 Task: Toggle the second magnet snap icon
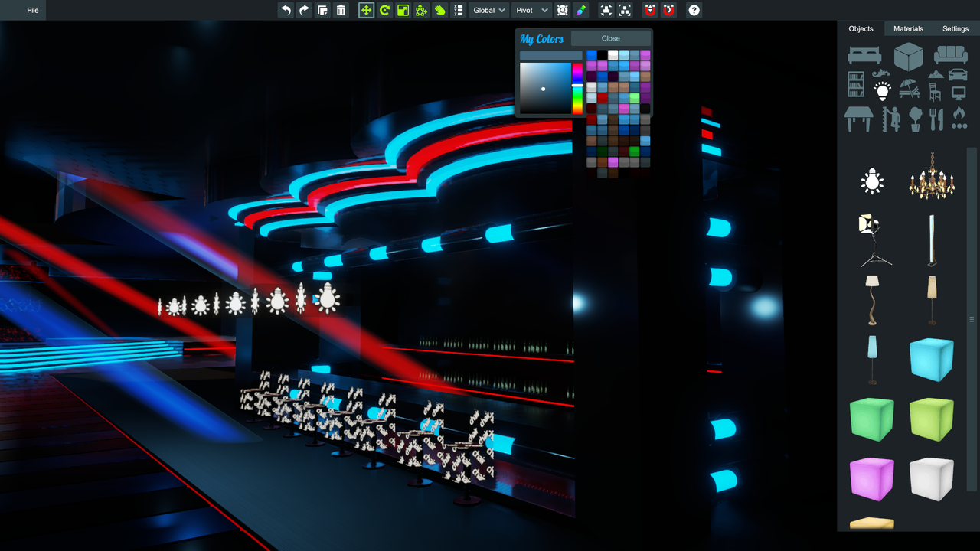668,10
